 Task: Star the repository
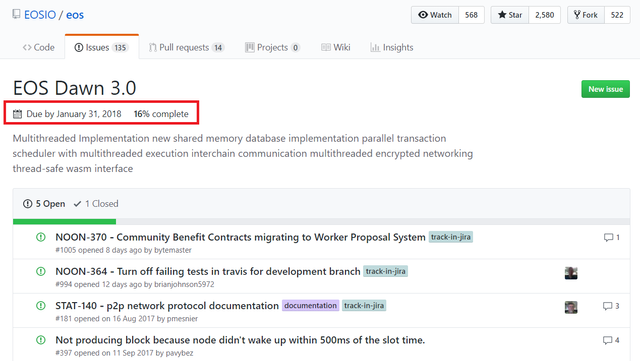tap(510, 15)
